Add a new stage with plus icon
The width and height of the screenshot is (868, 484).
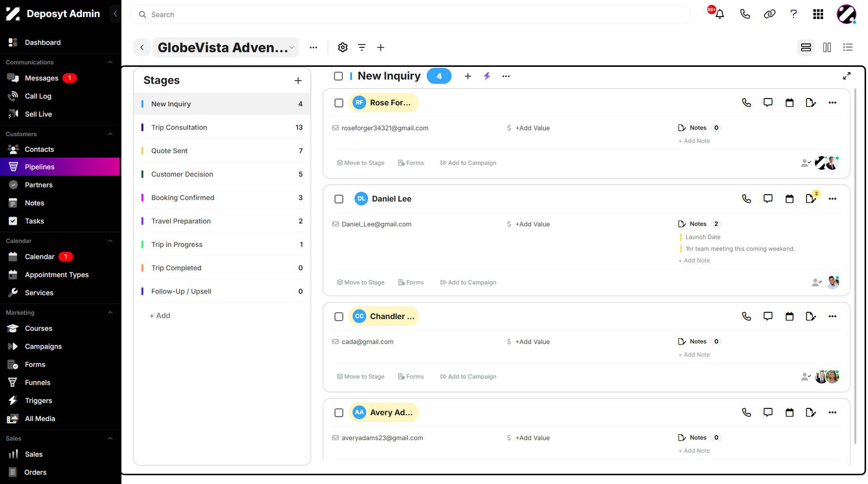point(298,81)
